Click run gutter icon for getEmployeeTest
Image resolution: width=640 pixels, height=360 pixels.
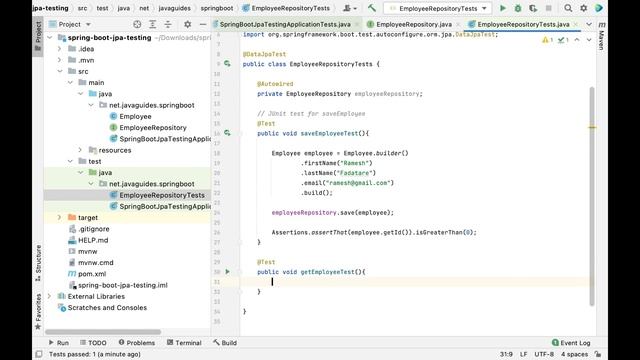point(227,271)
